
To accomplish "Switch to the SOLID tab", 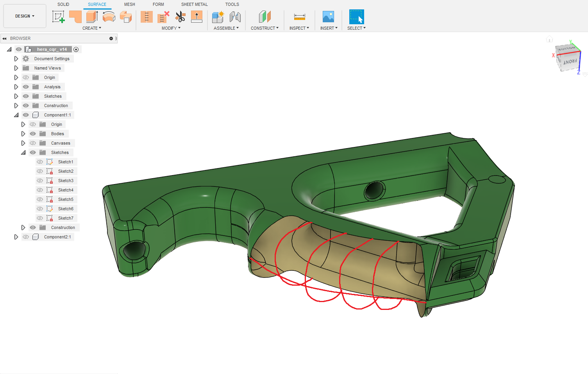I will coord(63,4).
